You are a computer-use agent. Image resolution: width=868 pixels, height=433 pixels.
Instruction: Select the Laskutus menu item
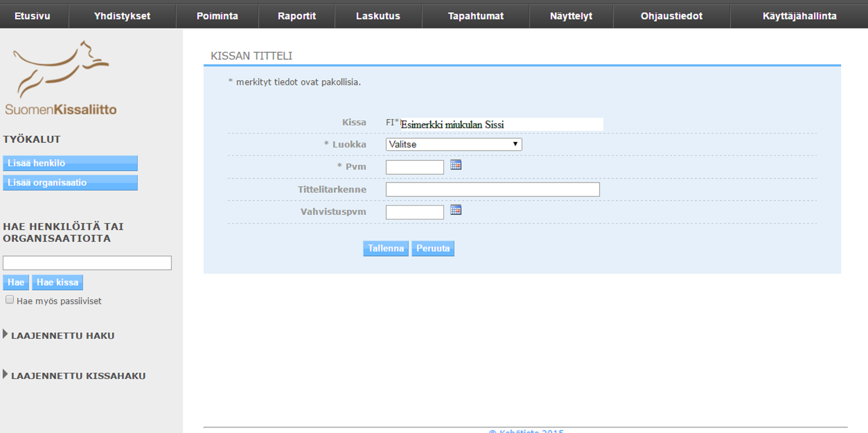378,16
